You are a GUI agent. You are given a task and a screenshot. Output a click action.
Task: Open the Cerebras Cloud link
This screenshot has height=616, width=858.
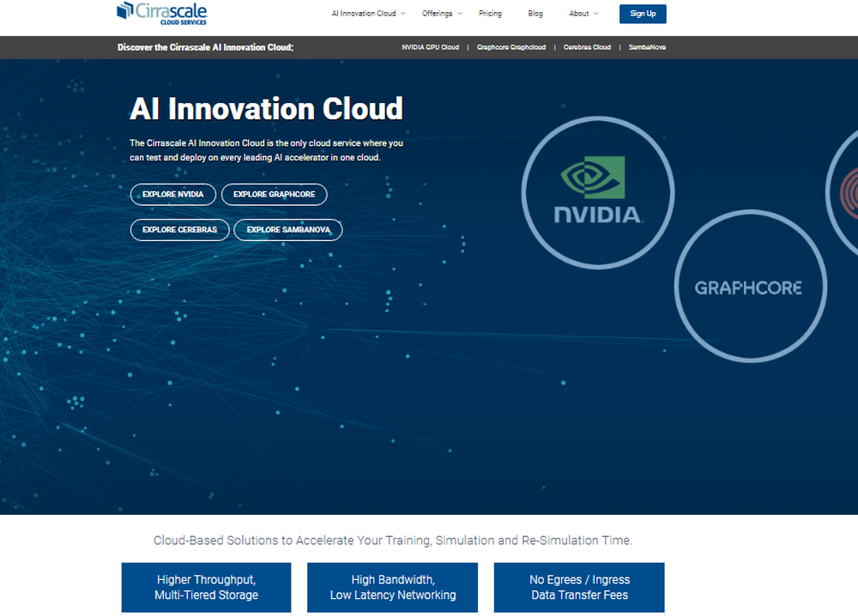(x=587, y=47)
